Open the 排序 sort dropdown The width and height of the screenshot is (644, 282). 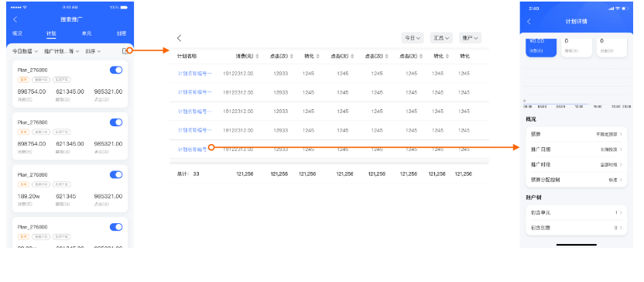pos(93,51)
